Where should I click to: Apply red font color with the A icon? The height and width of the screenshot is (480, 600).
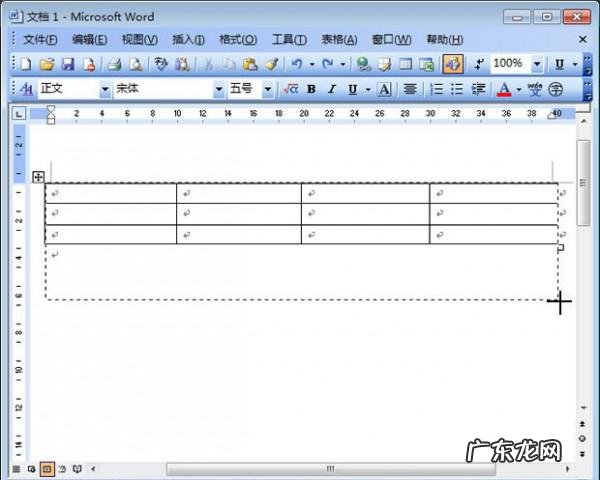point(504,89)
